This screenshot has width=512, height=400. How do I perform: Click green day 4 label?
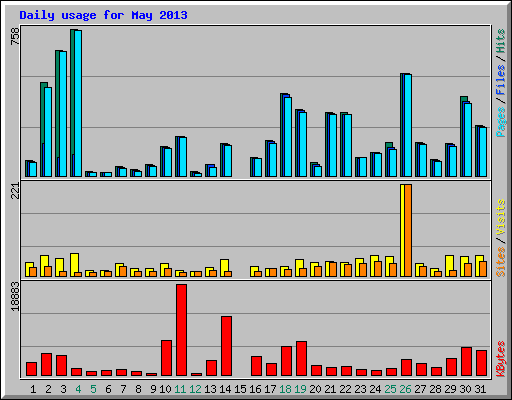click(78, 389)
